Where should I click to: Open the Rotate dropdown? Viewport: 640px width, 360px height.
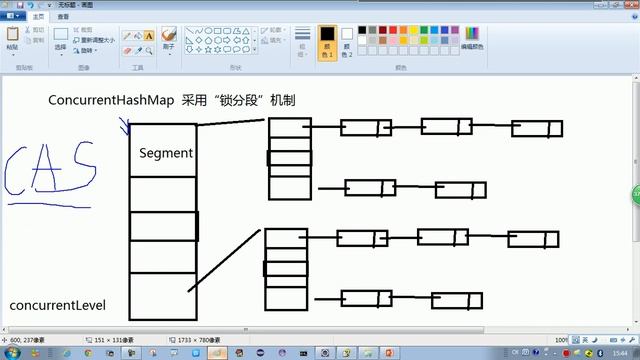86,50
